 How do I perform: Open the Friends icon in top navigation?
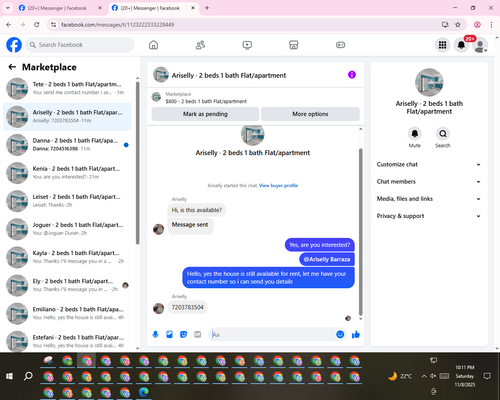200,45
